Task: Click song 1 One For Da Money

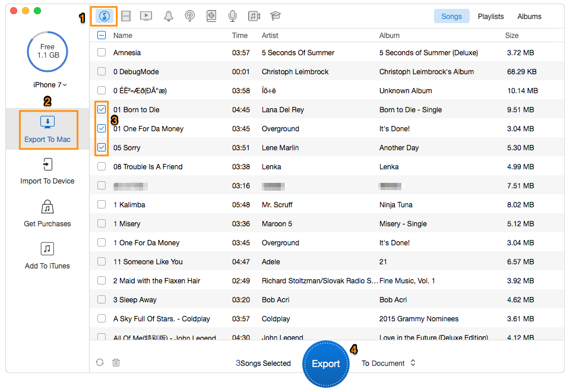Action: click(x=147, y=242)
